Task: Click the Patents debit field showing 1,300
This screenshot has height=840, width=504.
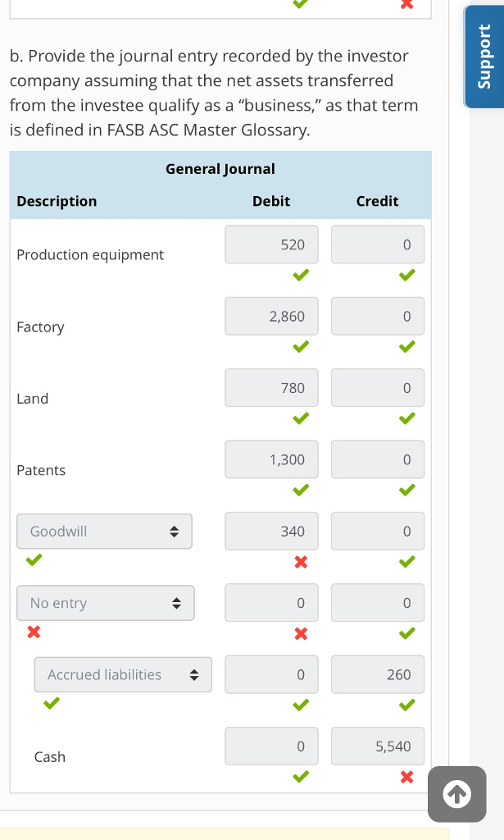Action: pos(271,459)
